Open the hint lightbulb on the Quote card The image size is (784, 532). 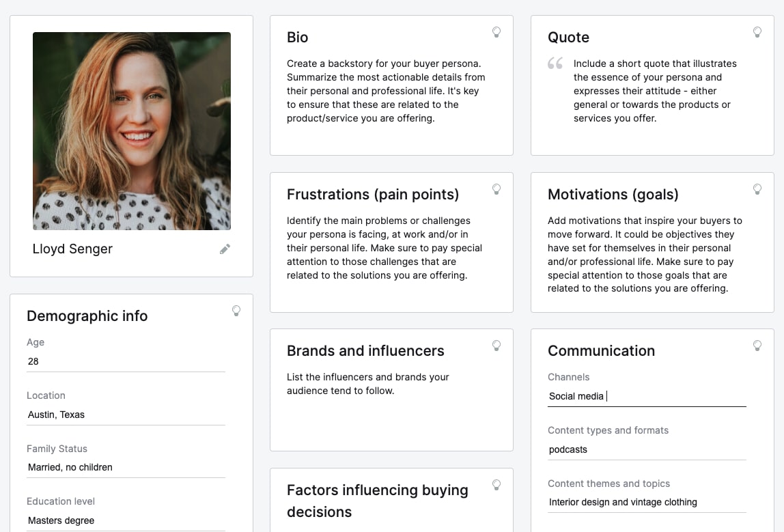click(x=757, y=31)
